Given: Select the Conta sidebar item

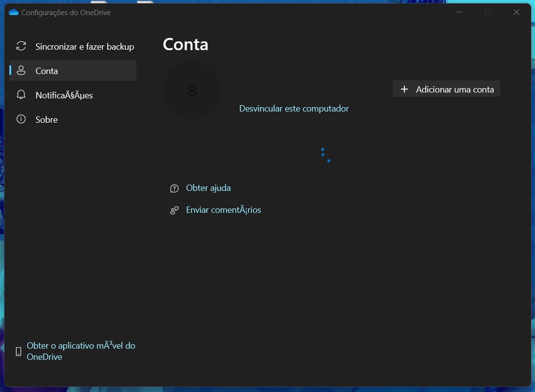Looking at the screenshot, I should pos(73,71).
